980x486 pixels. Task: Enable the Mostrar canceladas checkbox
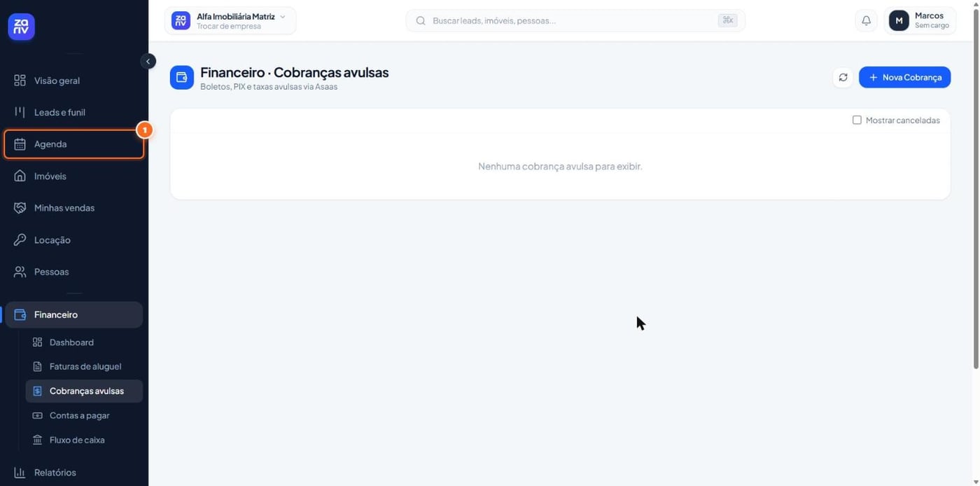pyautogui.click(x=857, y=120)
